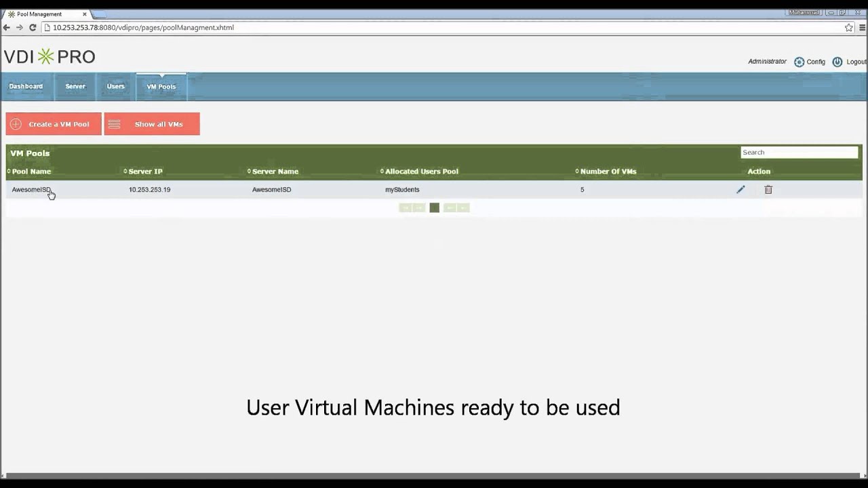Select current page number in paginator
The image size is (868, 488).
(x=435, y=208)
